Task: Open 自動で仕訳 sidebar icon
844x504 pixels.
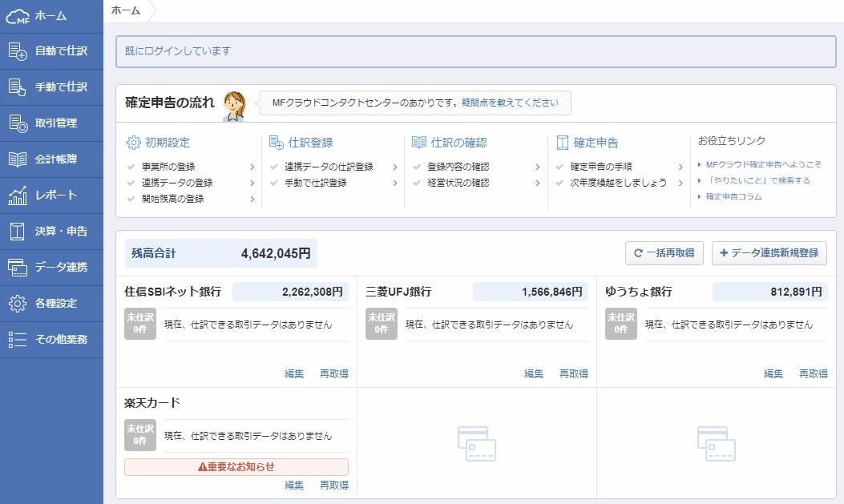Action: click(x=18, y=51)
